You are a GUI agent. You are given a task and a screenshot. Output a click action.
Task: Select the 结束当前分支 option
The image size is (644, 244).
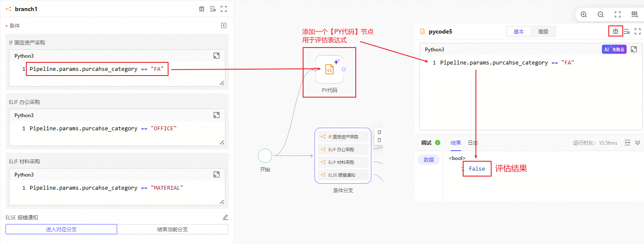pyautogui.click(x=172, y=229)
